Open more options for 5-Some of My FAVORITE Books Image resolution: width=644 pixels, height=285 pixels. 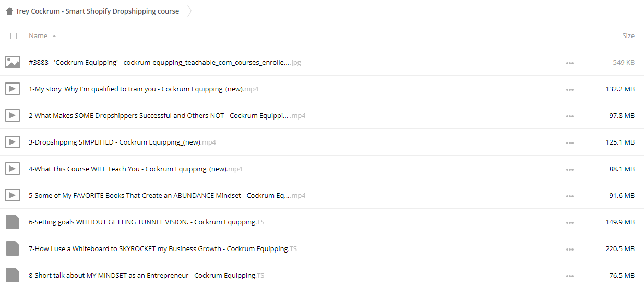click(x=569, y=196)
